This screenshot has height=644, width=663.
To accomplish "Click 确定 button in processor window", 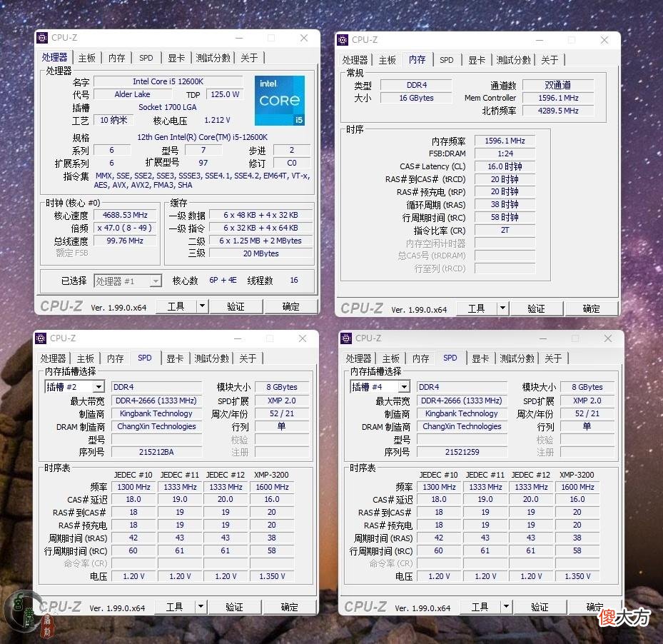I will 290,306.
